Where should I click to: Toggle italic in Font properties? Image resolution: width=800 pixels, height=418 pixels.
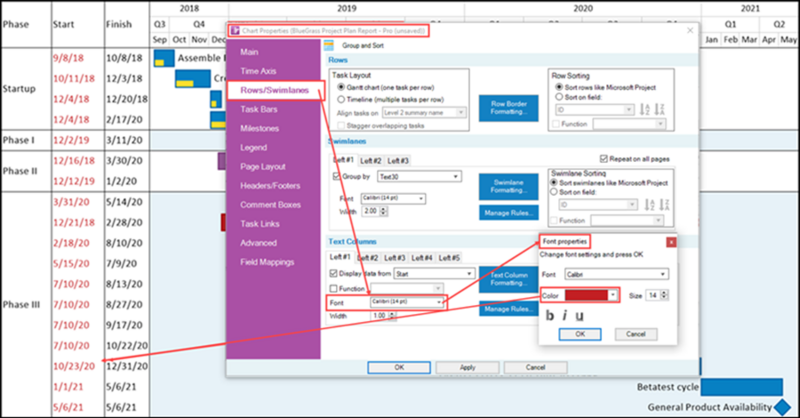click(564, 315)
